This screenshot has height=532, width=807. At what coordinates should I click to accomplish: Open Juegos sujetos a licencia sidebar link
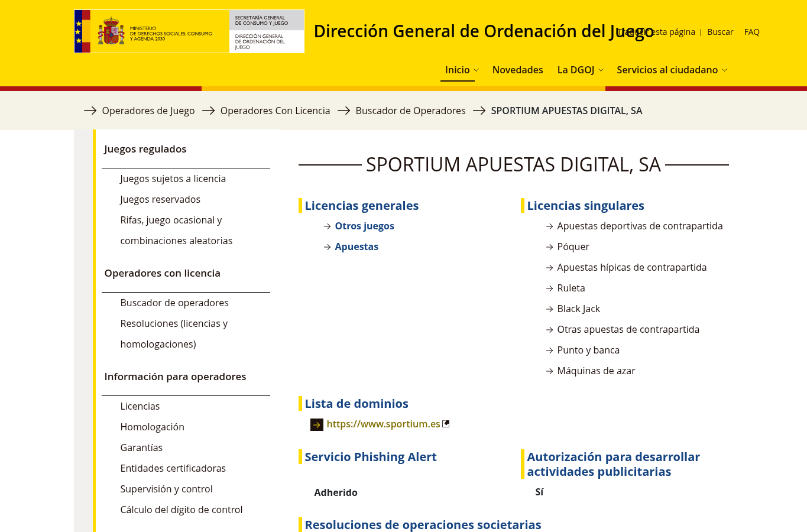pos(173,179)
